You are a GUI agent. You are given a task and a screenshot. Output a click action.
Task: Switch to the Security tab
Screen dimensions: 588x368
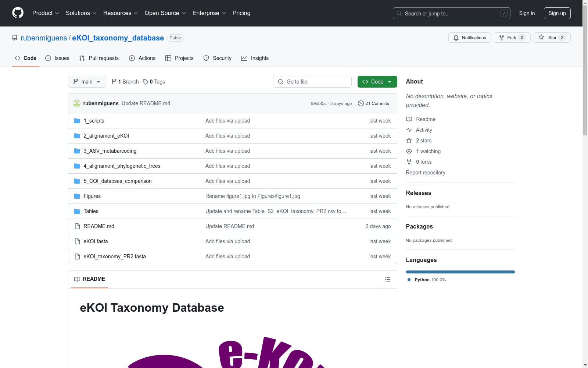pos(218,58)
